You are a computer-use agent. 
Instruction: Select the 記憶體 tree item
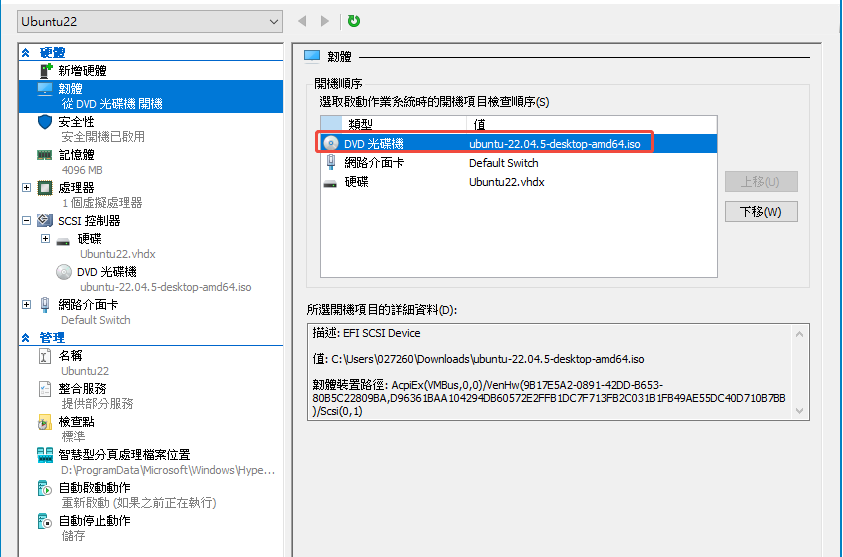click(76, 155)
